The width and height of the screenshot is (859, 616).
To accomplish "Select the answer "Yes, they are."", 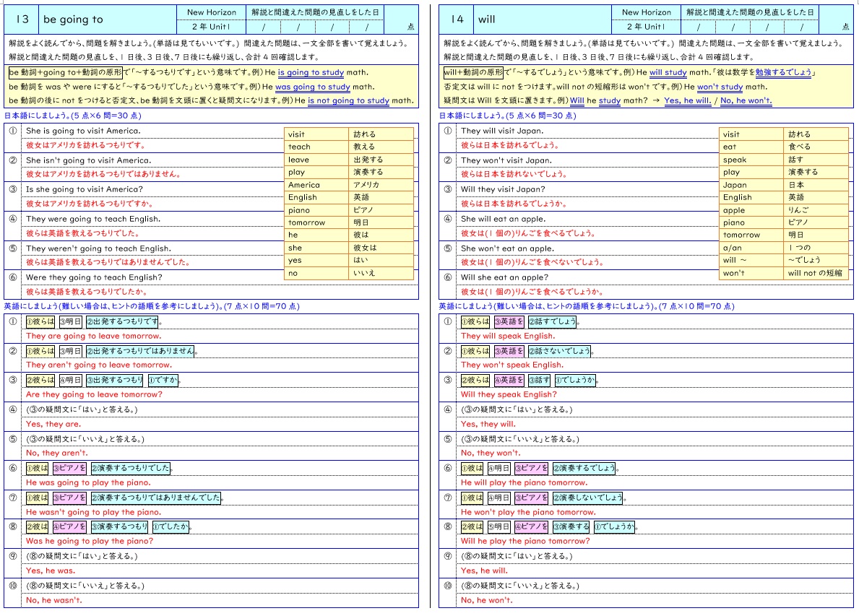I will click(53, 425).
